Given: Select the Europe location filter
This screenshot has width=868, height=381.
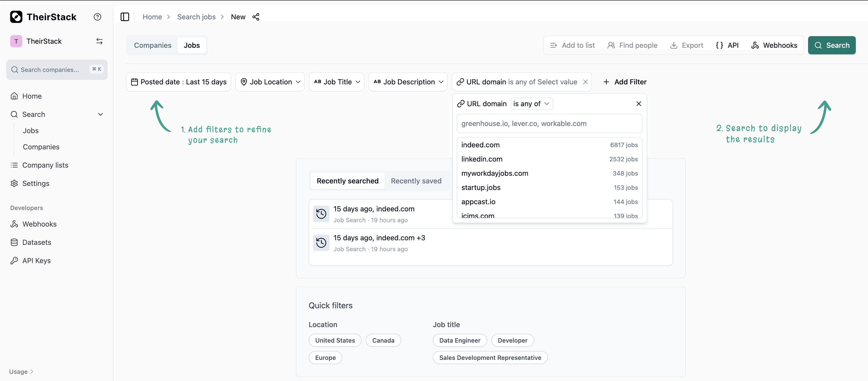Looking at the screenshot, I should [x=325, y=357].
